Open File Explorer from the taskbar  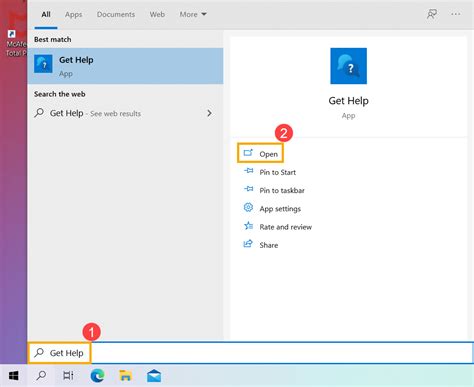(125, 376)
